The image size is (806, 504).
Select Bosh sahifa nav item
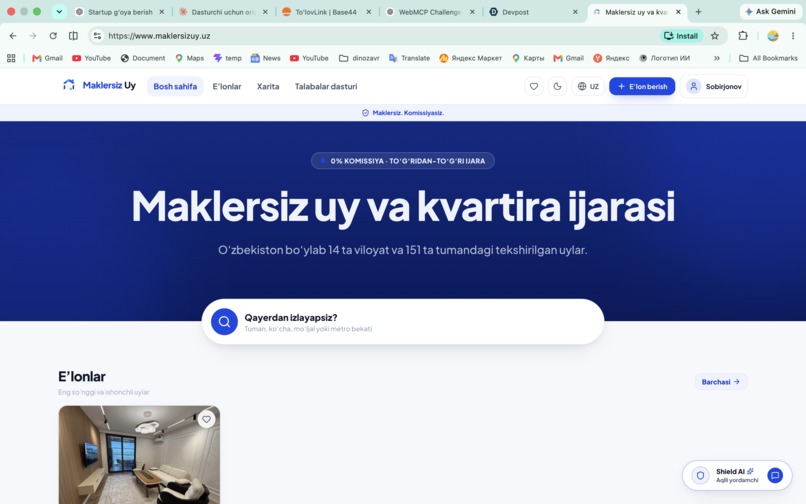click(x=175, y=86)
